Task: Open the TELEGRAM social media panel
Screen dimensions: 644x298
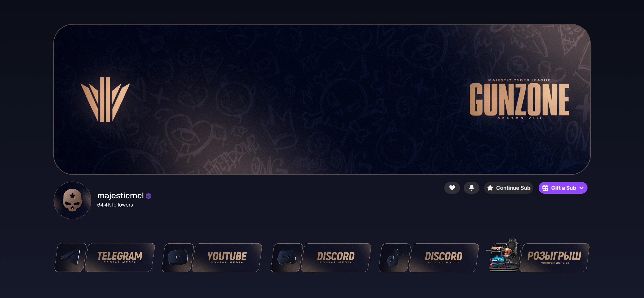Action: (x=120, y=257)
